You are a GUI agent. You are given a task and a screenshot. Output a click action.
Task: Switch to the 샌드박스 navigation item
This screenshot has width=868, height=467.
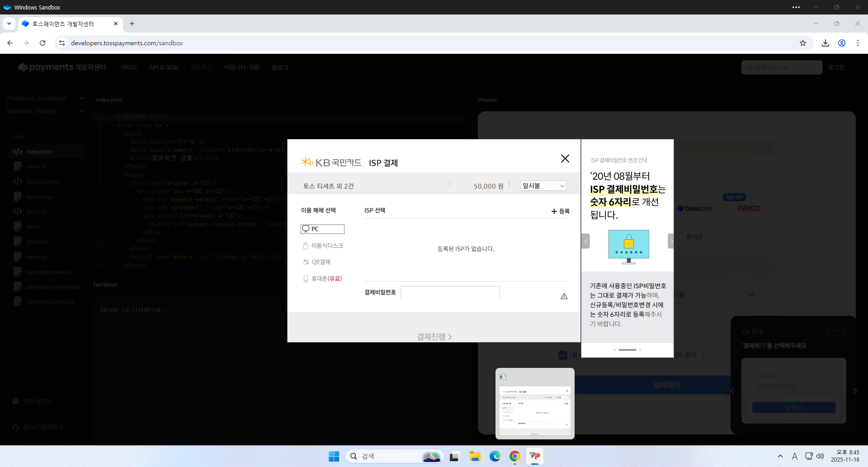click(x=201, y=67)
